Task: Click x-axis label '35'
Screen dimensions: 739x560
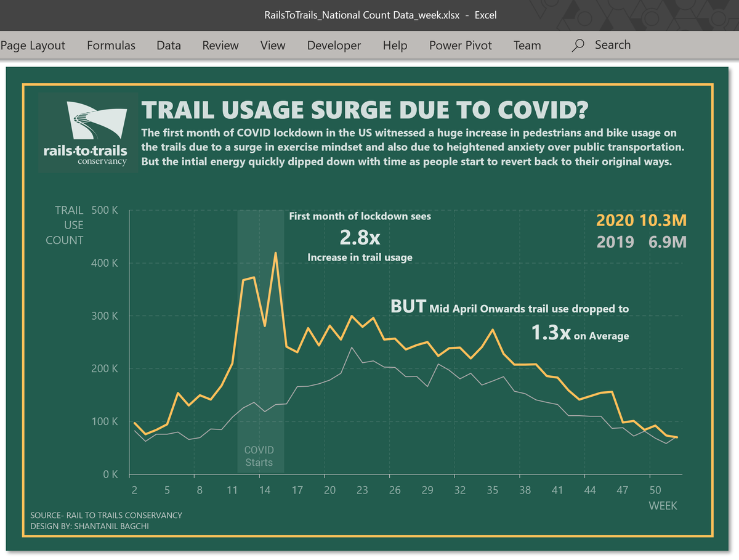Action: pyautogui.click(x=493, y=490)
